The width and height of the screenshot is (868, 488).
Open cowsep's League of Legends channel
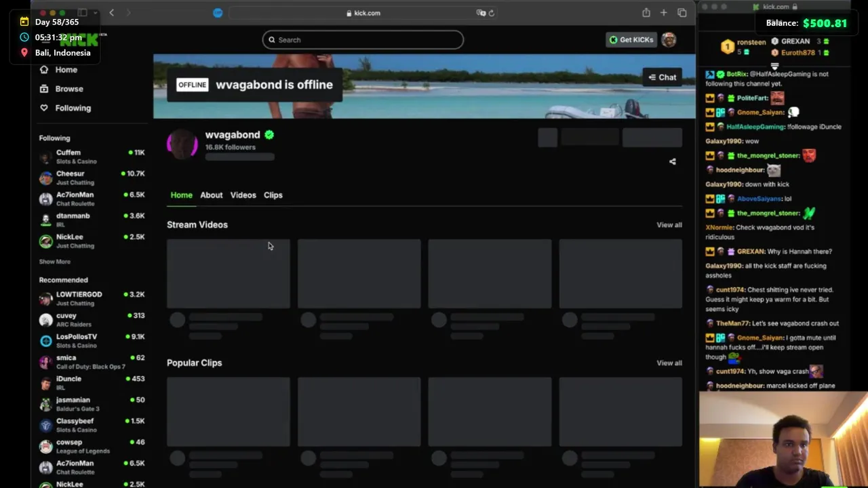(x=92, y=446)
